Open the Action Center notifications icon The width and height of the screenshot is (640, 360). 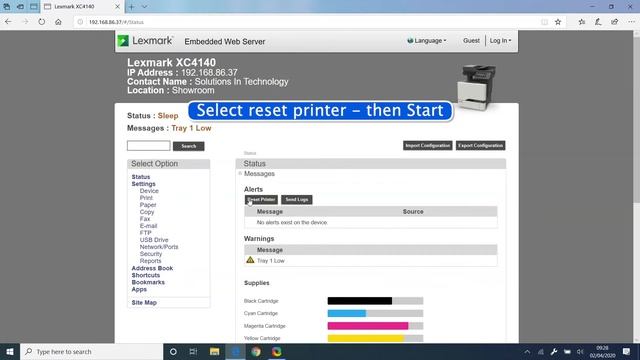click(627, 351)
